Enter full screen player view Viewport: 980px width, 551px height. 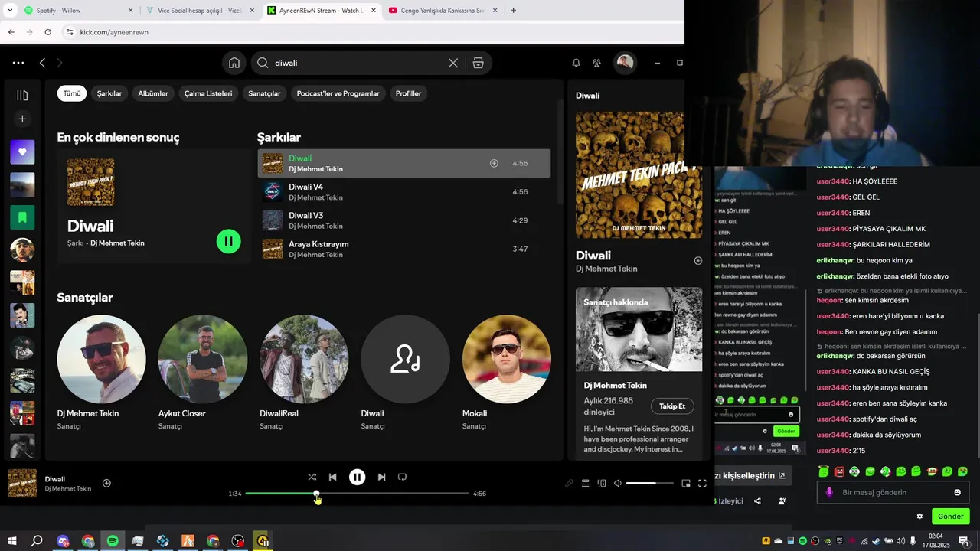[x=702, y=483]
